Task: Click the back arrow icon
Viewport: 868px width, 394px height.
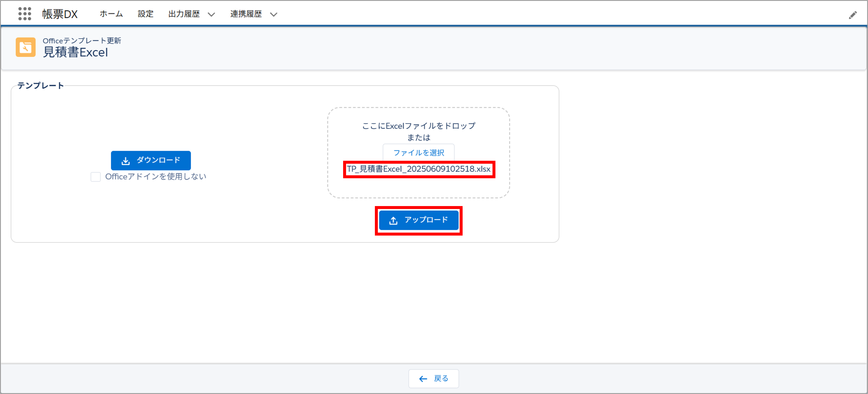Action: (x=423, y=379)
